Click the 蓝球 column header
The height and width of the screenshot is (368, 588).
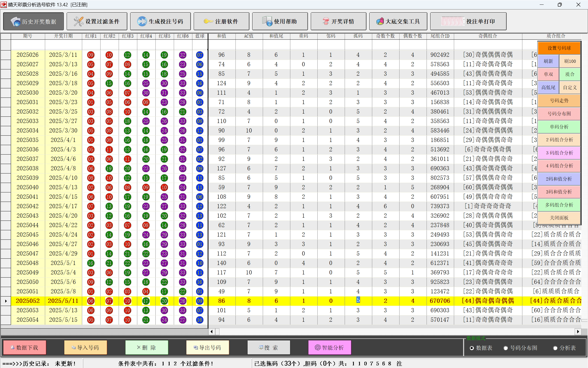(x=200, y=36)
